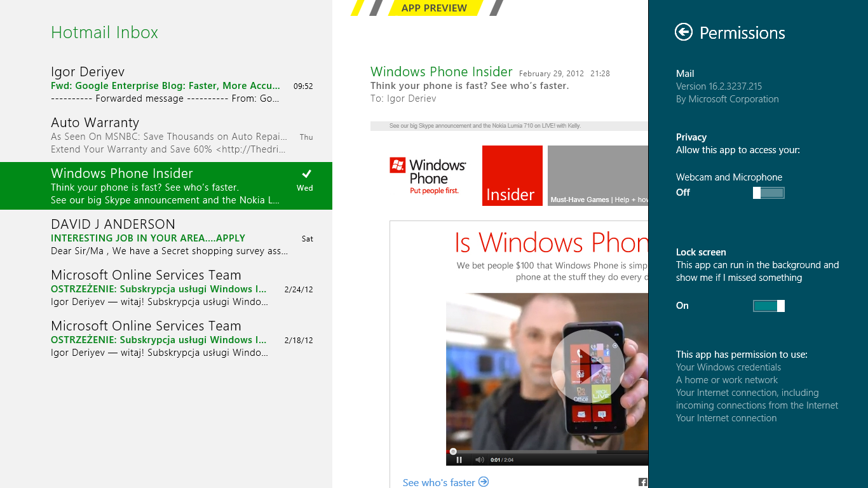The height and width of the screenshot is (488, 868).
Task: Go back using the Permissions arrow icon
Action: (684, 32)
